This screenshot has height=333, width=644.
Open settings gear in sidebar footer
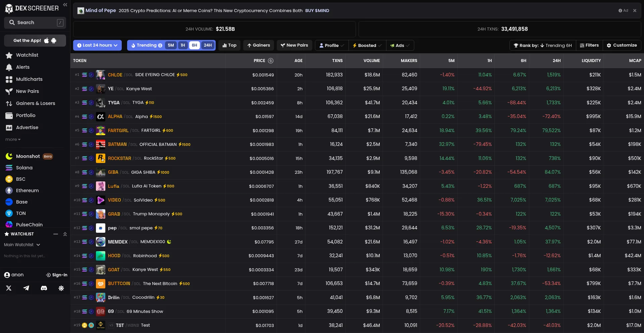point(61,288)
